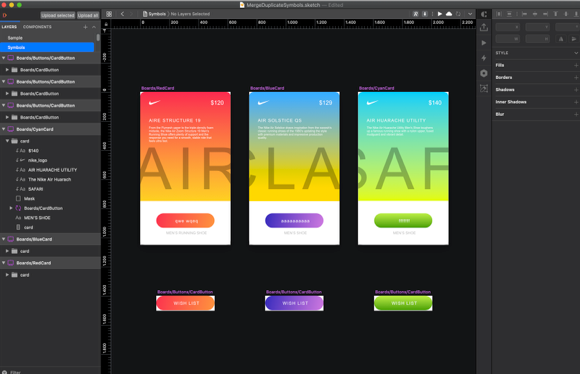The image size is (580, 374).
Task: Collapse the pages list with the chevron
Action: tap(94, 27)
